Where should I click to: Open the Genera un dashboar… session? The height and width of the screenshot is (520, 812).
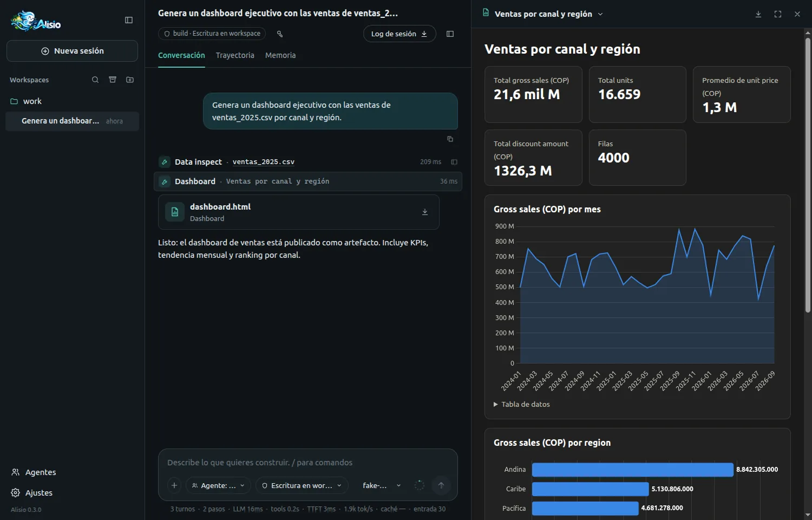coord(72,121)
